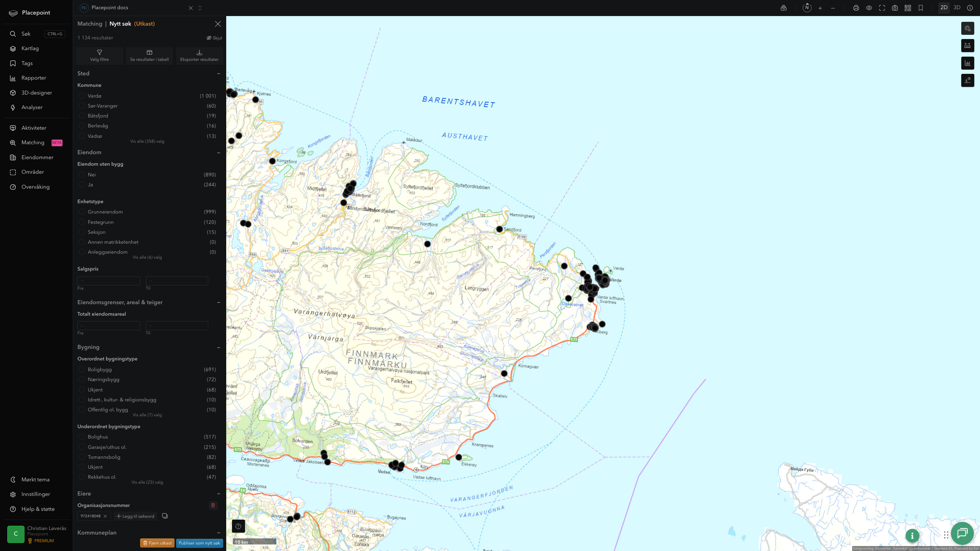Screen dimensions: 980x551
Task: Copy organisation numbers with copy icon
Action: [165, 516]
